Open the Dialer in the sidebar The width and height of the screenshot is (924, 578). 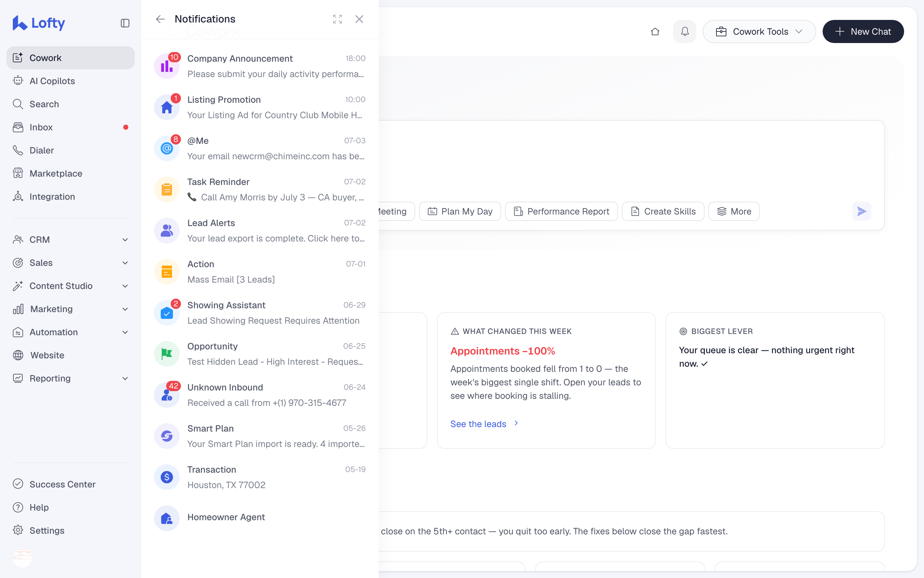point(71,150)
